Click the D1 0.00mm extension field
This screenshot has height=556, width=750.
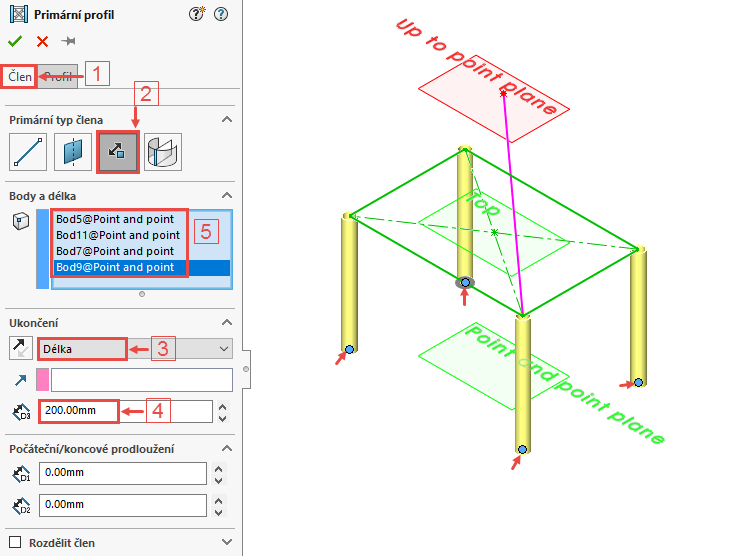pos(122,473)
